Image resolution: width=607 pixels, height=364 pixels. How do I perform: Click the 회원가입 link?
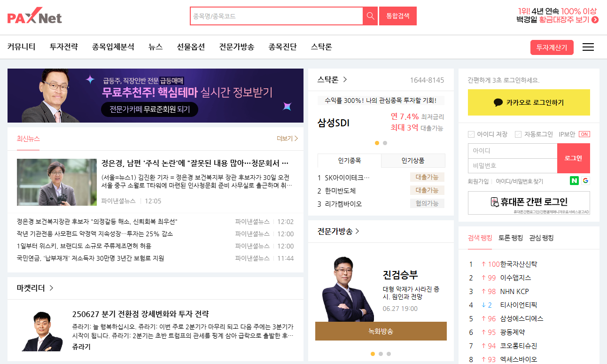(x=478, y=181)
